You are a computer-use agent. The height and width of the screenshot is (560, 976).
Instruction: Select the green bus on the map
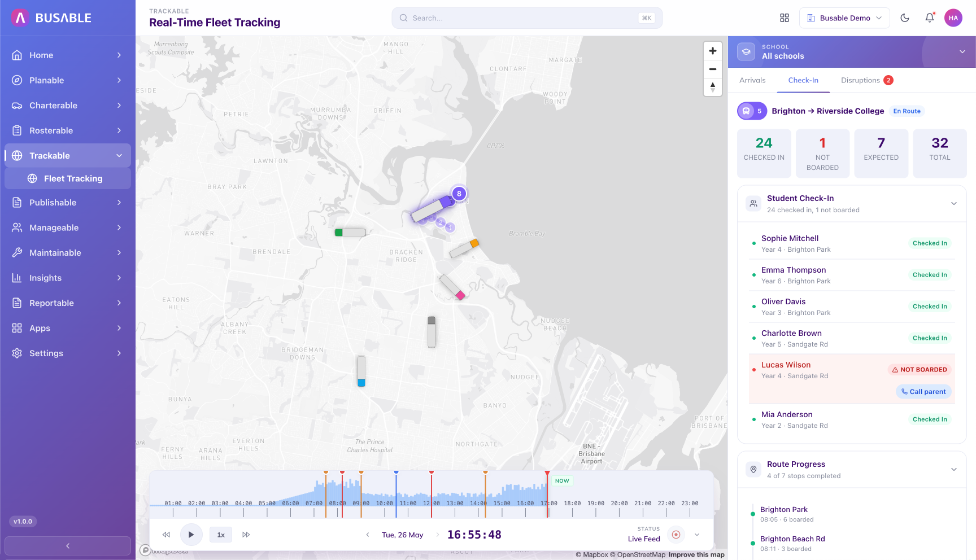(x=350, y=233)
